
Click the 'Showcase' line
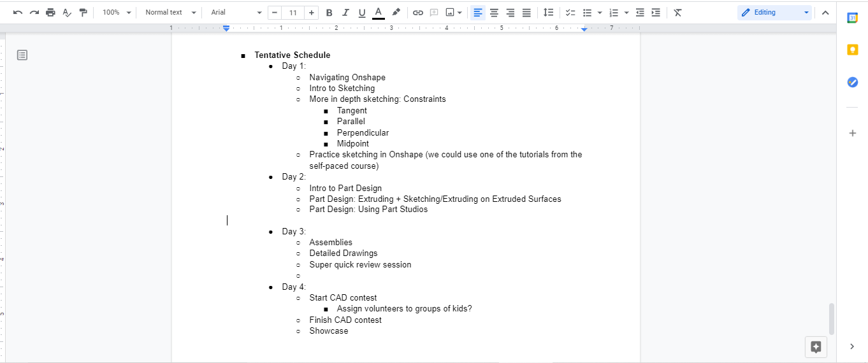click(329, 331)
